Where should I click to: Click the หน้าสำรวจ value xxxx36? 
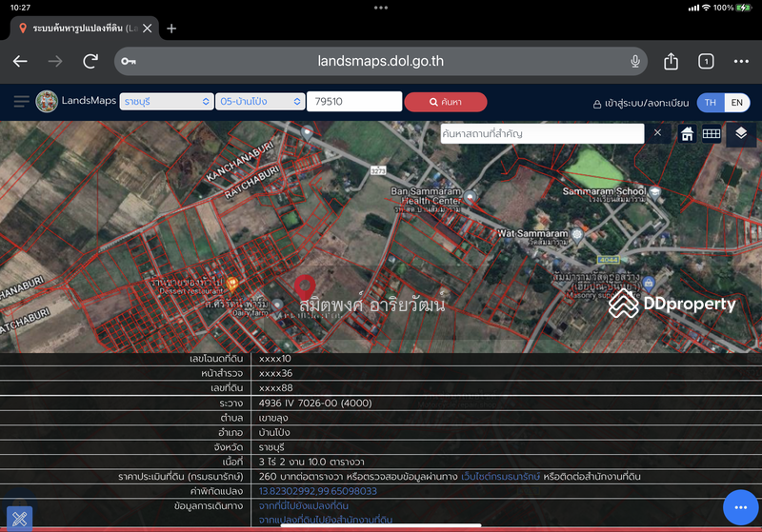coord(275,373)
